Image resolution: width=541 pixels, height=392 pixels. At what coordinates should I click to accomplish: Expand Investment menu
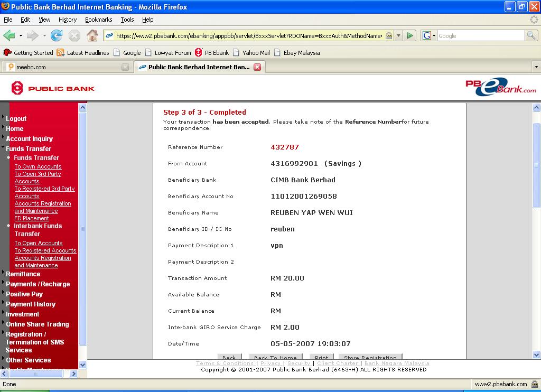click(22, 314)
